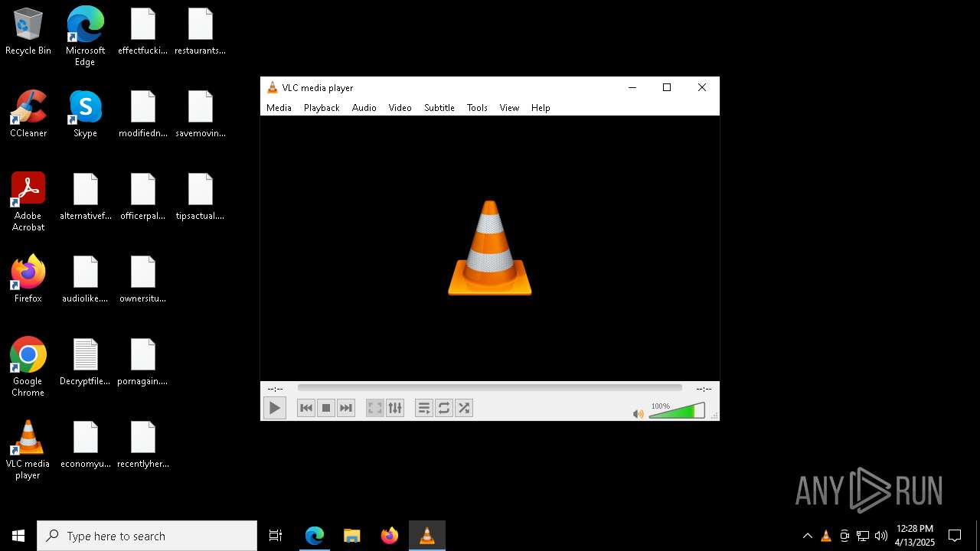Click remaining time label at seek bar right

pyautogui.click(x=704, y=389)
